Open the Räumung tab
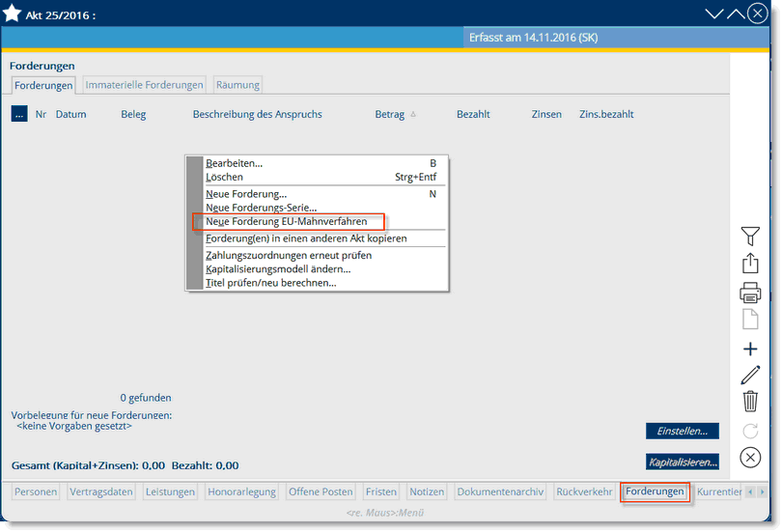 [x=237, y=85]
